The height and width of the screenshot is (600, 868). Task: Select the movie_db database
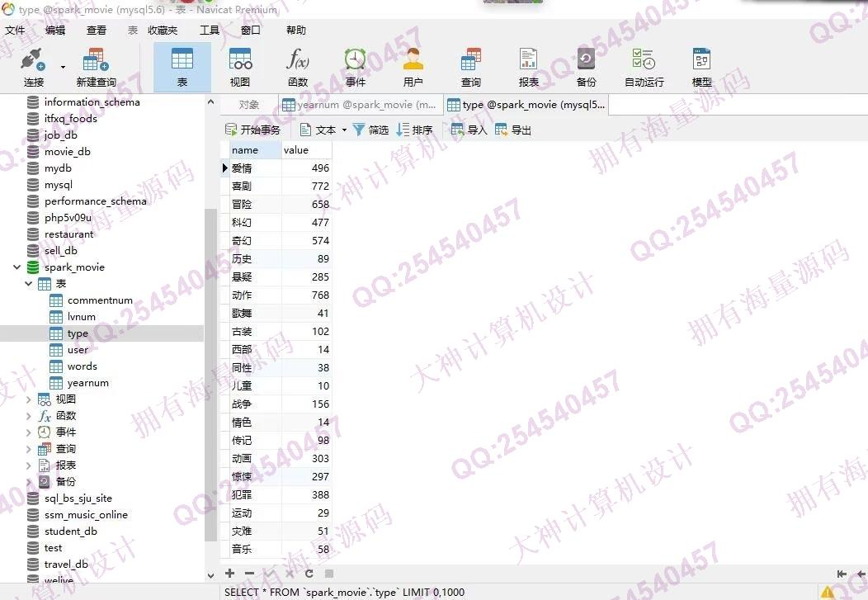pos(67,152)
